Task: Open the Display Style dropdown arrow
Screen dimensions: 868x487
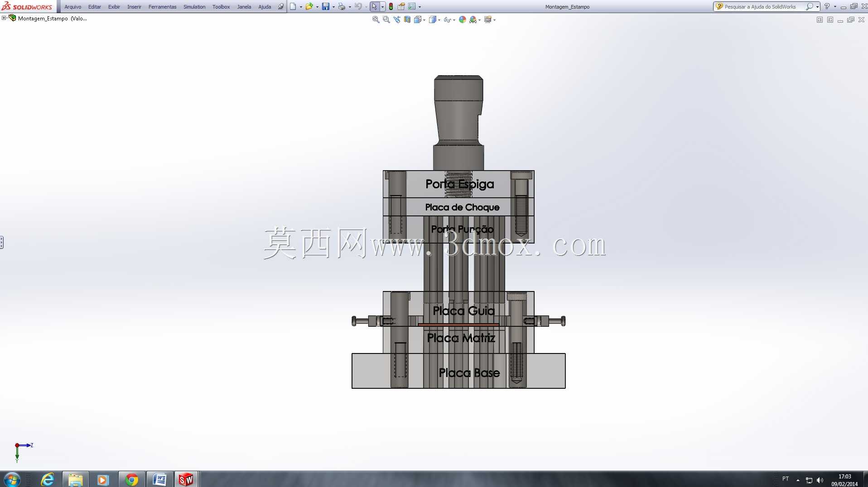Action: coord(439,20)
